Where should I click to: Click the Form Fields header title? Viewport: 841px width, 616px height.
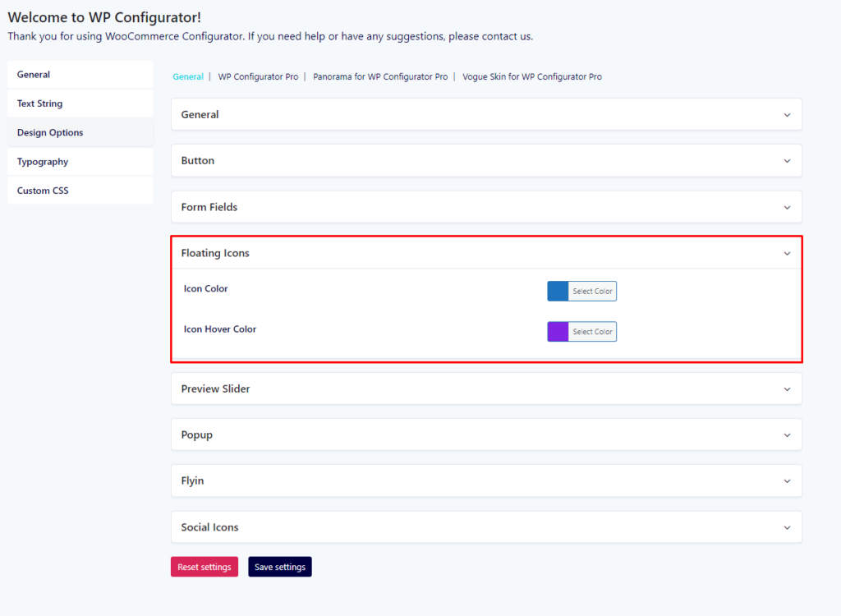[x=209, y=207]
